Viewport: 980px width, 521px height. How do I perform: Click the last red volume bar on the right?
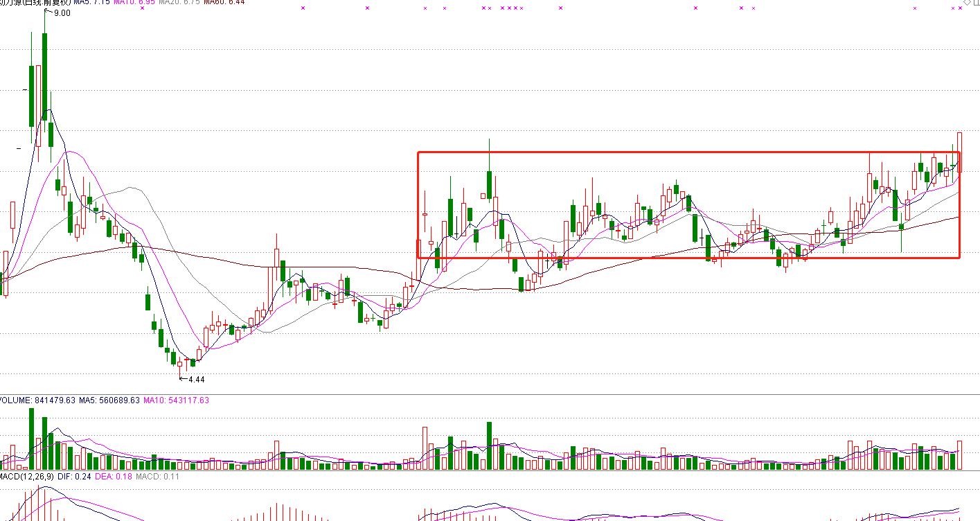coord(960,455)
